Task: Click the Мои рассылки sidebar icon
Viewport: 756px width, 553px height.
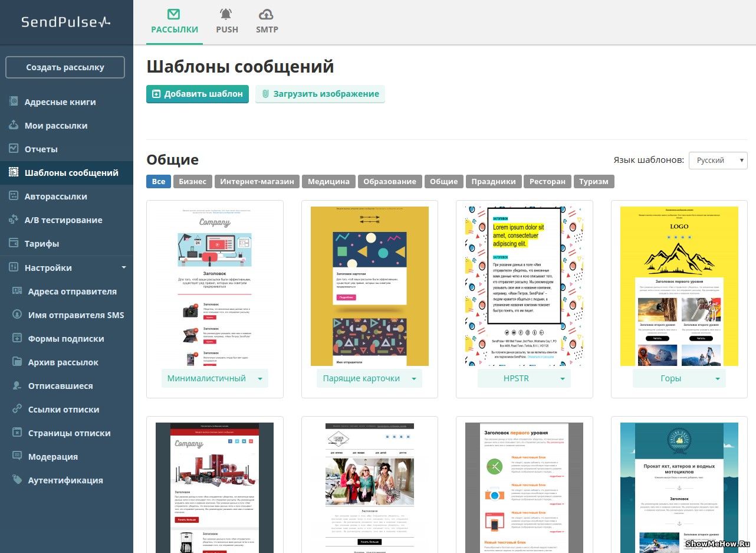Action: point(14,125)
